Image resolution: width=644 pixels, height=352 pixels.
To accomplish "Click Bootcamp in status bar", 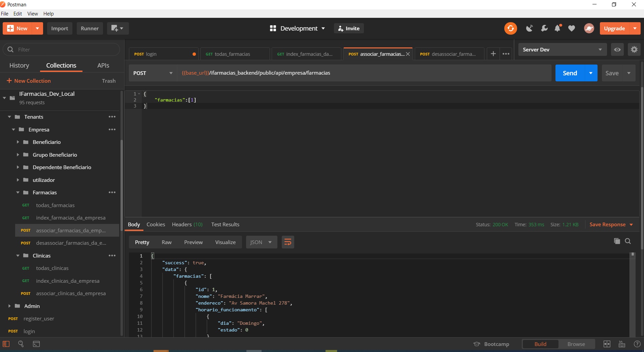I will pyautogui.click(x=492, y=344).
